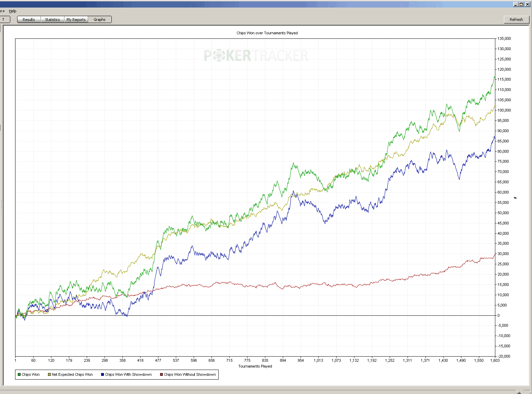
Task: Click the chart title 'Chips Won over Tournaments Played'
Action: (267, 33)
